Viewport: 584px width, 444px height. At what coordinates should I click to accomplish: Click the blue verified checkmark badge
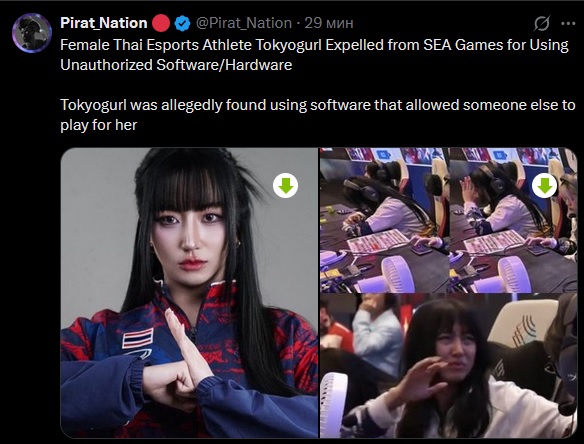click(x=182, y=23)
